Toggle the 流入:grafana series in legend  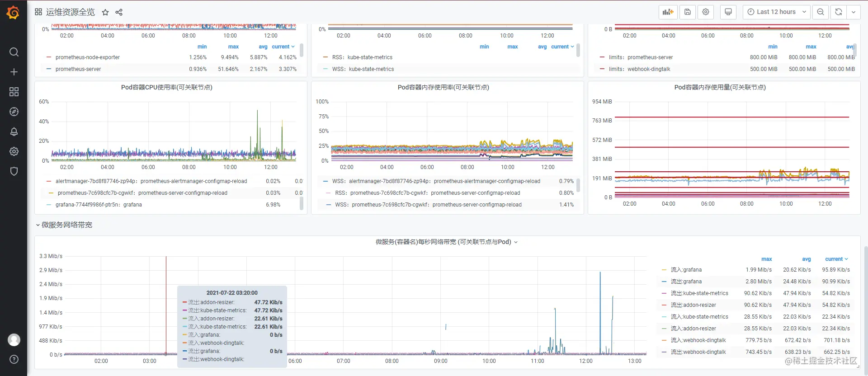coord(686,270)
